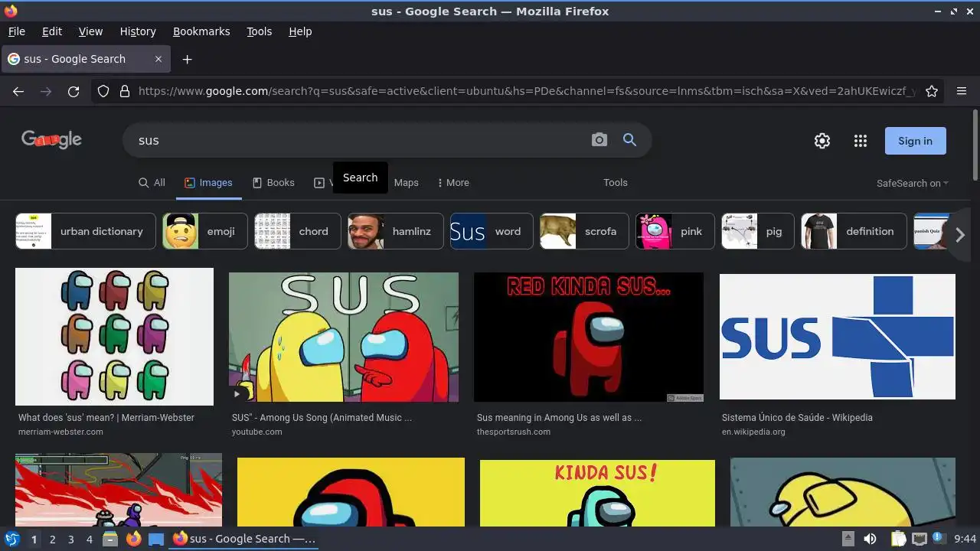Viewport: 980px width, 551px height.
Task: Open Google quick settings gear
Action: pyautogui.click(x=822, y=141)
